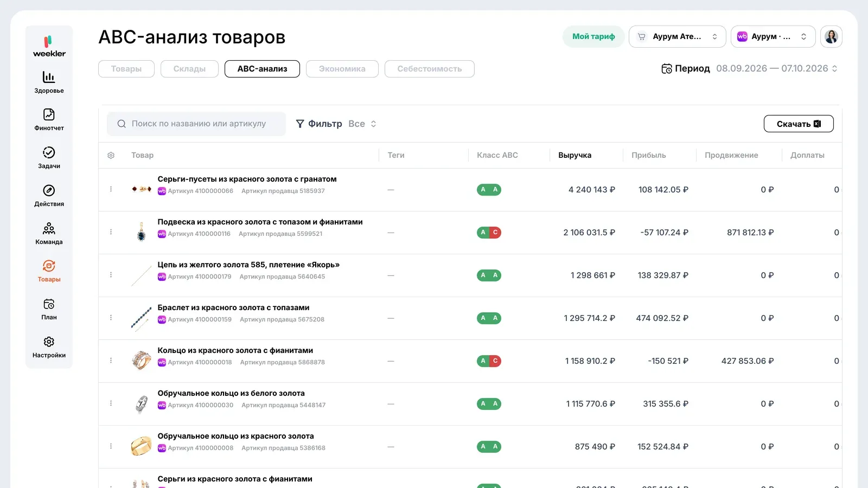Click the calendar icon next to Период
This screenshot has width=868, height=488.
[667, 68]
